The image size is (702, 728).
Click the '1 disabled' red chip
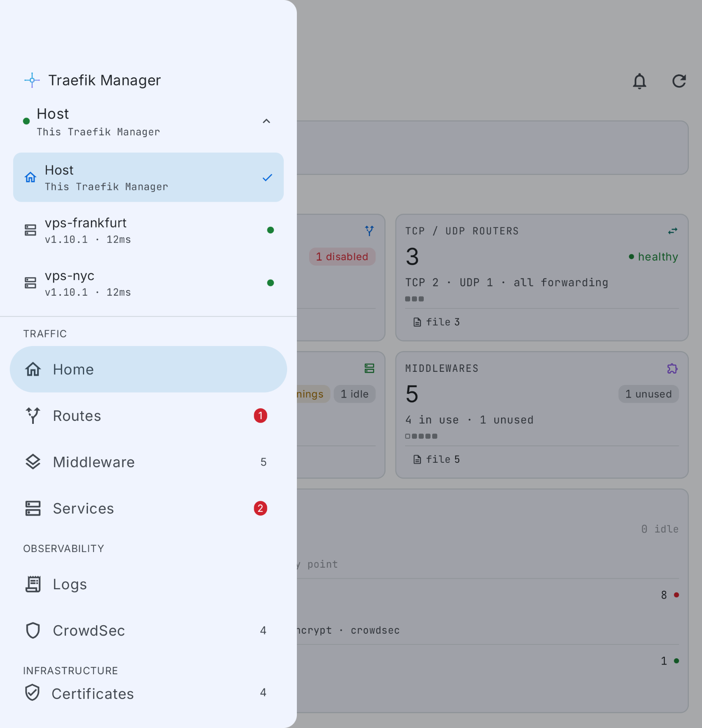click(x=342, y=257)
